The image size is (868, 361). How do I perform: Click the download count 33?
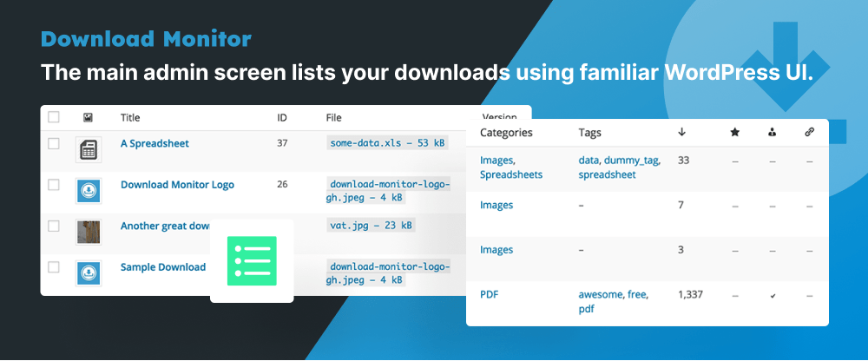point(683,160)
